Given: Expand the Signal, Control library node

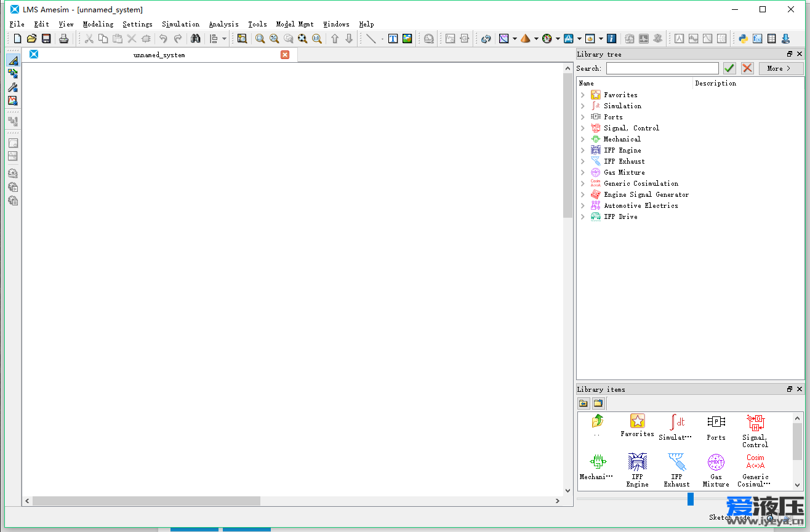Looking at the screenshot, I should point(583,128).
